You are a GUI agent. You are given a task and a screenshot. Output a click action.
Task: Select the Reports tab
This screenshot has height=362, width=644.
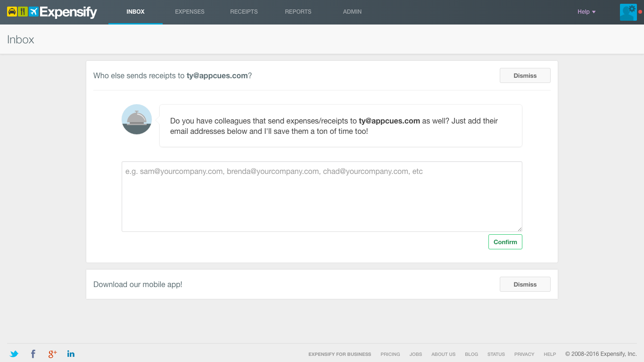pyautogui.click(x=298, y=12)
